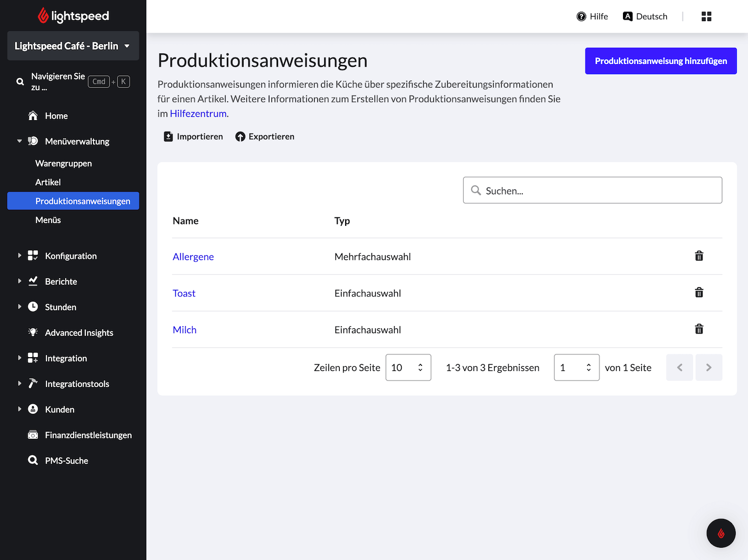Click the PMS-Suche magnifier icon
Screen dimensions: 748x560
(x=33, y=460)
